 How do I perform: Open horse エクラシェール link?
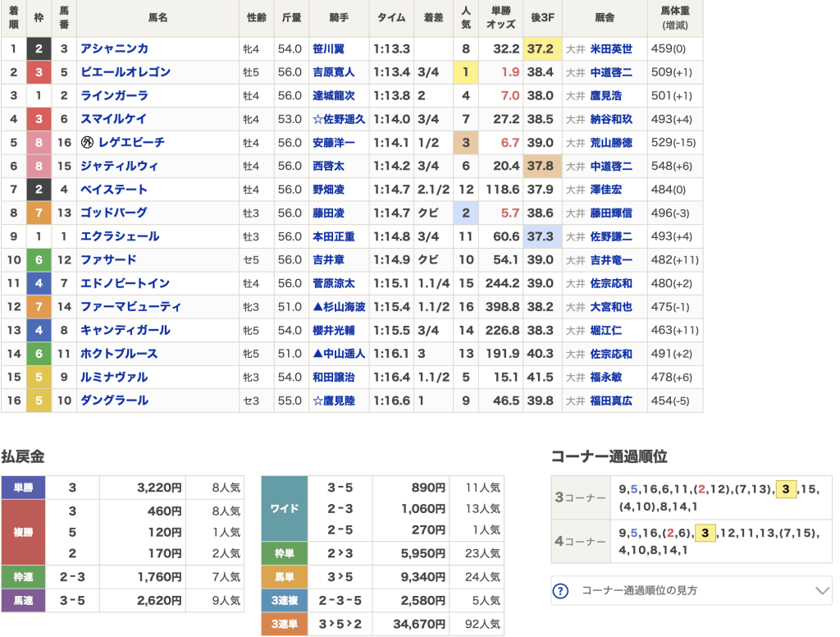[120, 236]
